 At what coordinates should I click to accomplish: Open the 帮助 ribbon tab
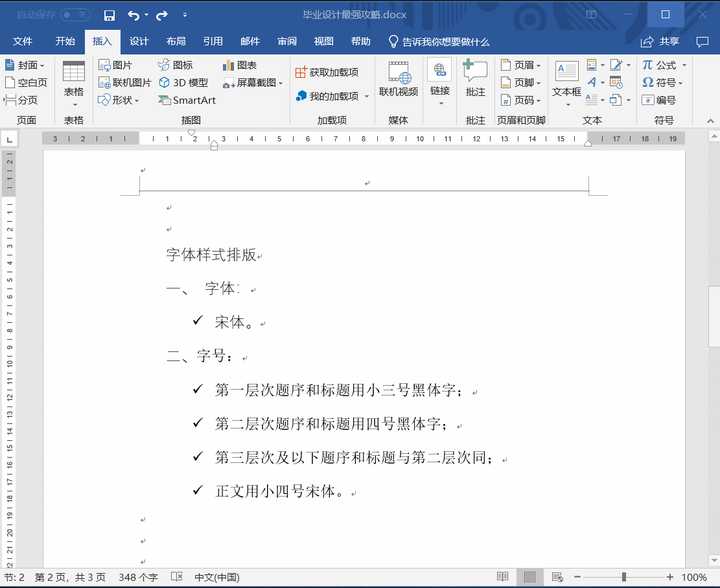pyautogui.click(x=361, y=41)
